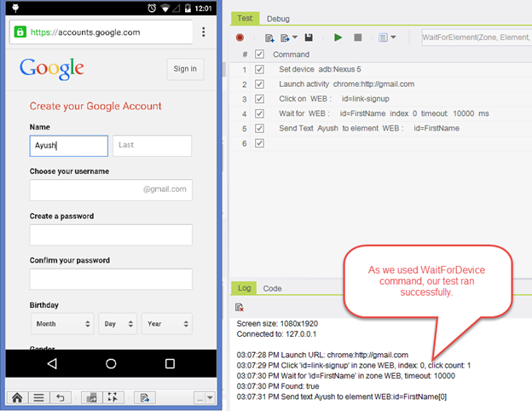Start recording with the red record button
The image size is (532, 411).
tap(240, 38)
